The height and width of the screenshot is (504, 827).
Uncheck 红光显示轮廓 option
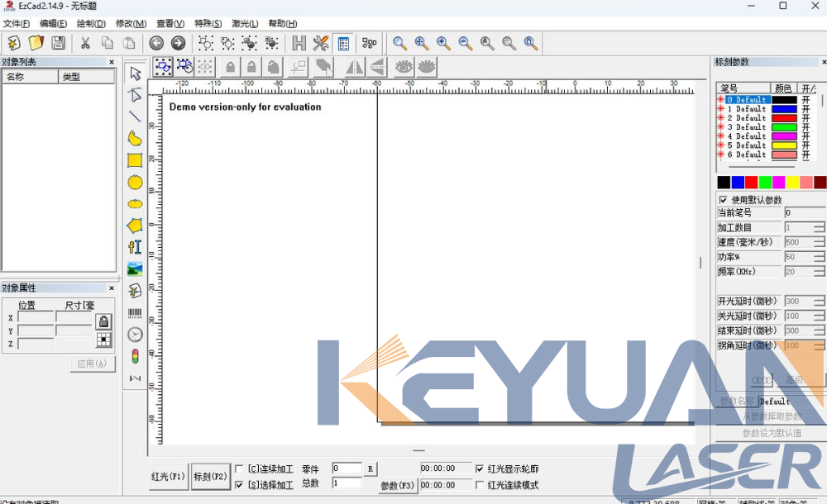480,468
